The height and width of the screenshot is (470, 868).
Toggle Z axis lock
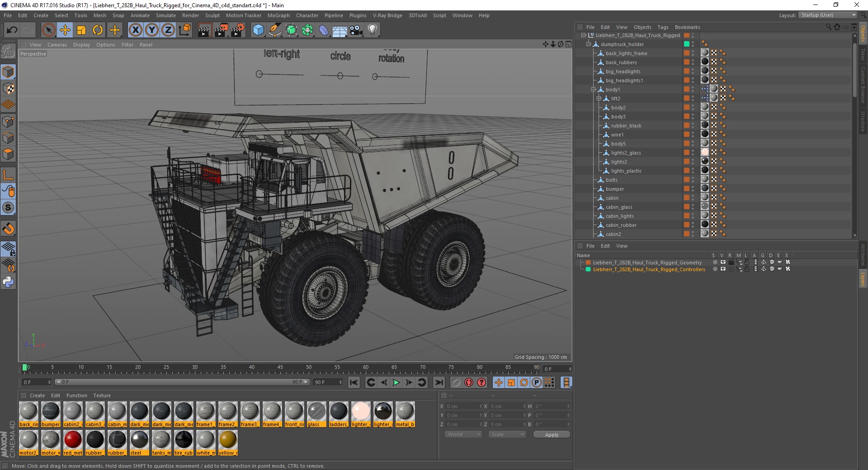point(168,30)
